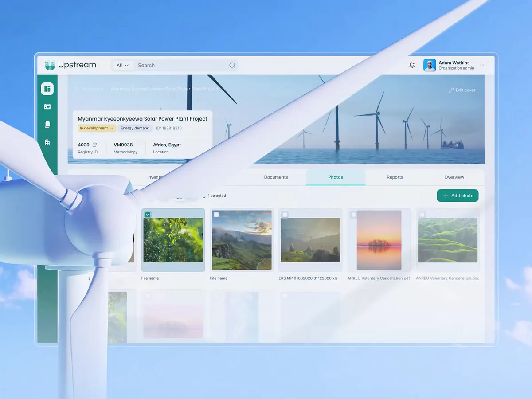Open the All search filter dropdown
This screenshot has height=399, width=532.
point(122,65)
